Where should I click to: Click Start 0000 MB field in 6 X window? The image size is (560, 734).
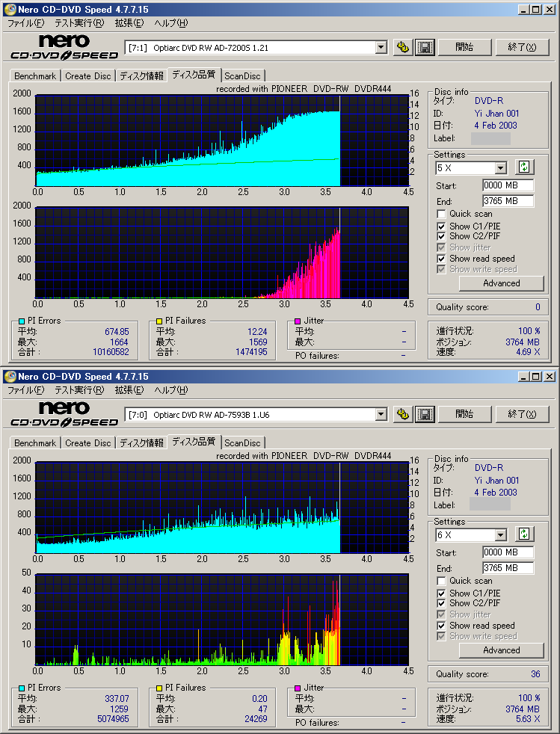(x=508, y=552)
